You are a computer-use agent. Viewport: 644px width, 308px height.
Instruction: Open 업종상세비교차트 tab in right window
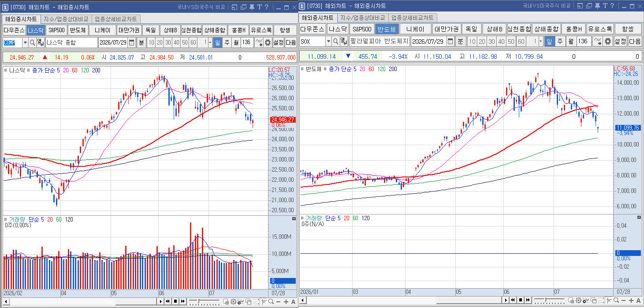413,18
